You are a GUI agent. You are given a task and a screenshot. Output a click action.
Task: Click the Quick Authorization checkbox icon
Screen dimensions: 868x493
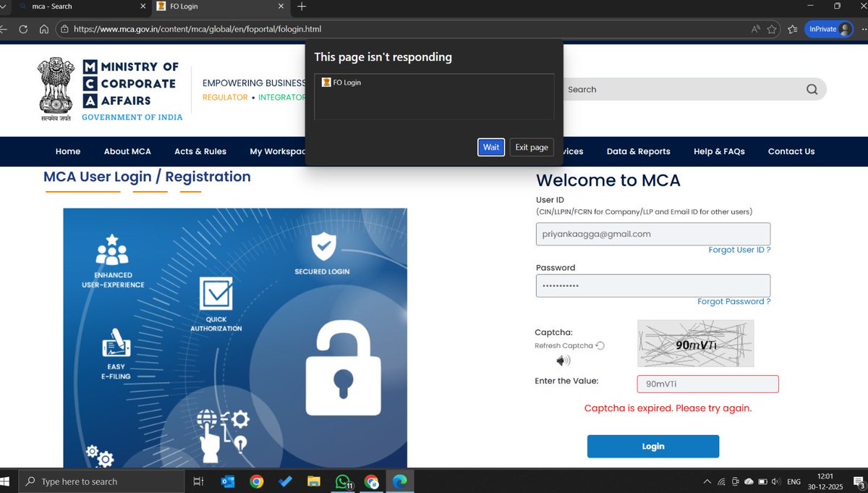[x=216, y=295]
